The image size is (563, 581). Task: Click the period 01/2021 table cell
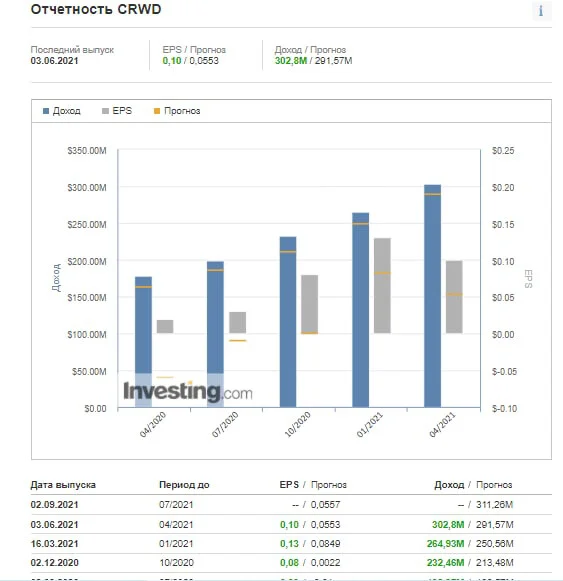click(x=176, y=544)
